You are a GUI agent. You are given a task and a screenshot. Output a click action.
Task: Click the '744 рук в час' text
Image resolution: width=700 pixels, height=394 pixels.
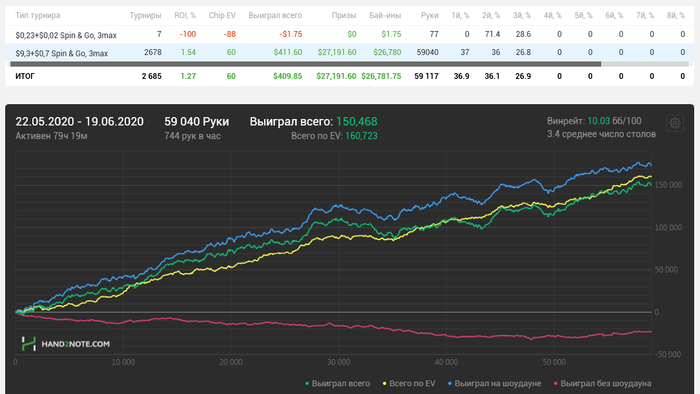pos(192,136)
